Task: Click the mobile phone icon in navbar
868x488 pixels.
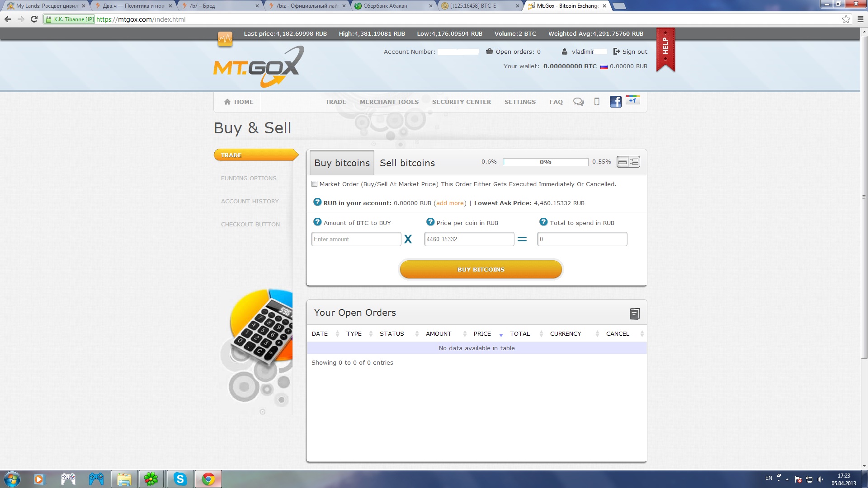Action: pos(597,102)
